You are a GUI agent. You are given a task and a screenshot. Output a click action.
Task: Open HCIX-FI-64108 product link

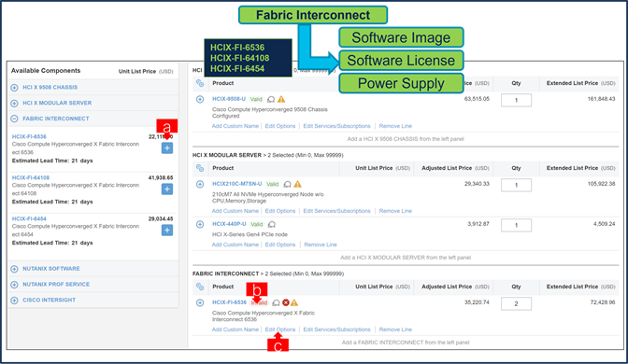coord(31,177)
